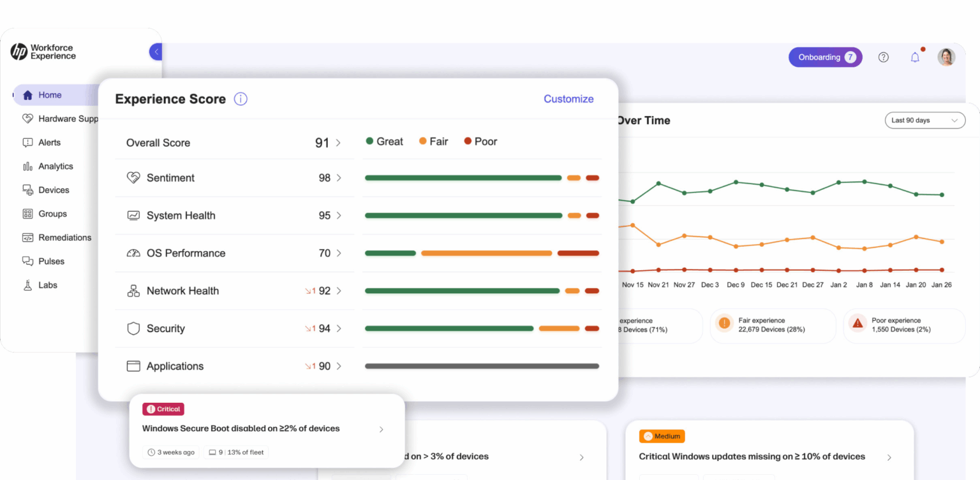
Task: Click the Alerts sidebar icon
Action: [27, 143]
